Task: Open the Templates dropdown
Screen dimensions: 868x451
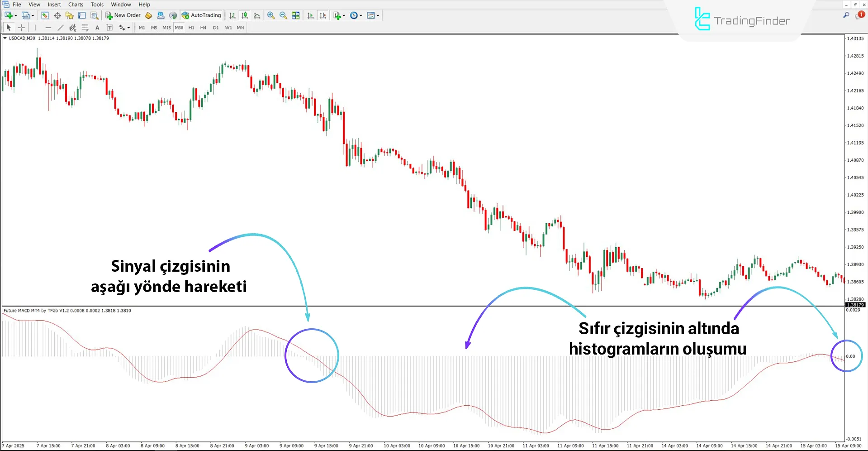Action: tap(377, 15)
